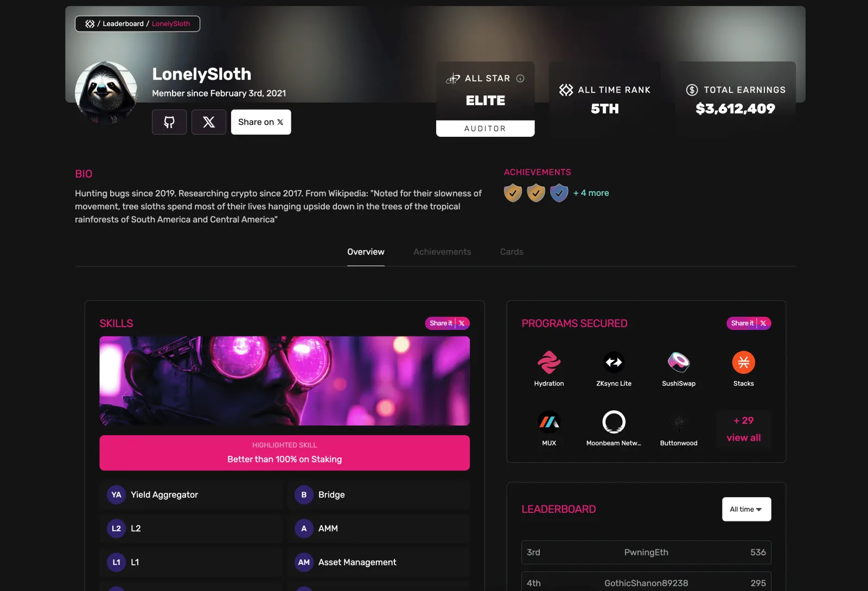Share Programs Secured card on X
868x591 pixels.
coord(749,323)
